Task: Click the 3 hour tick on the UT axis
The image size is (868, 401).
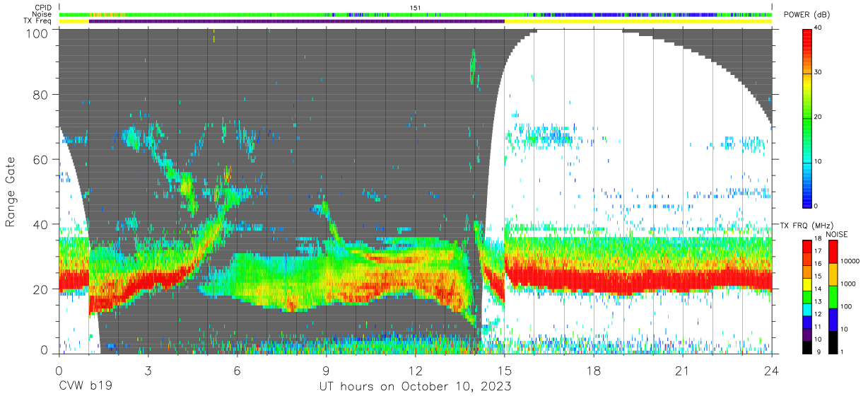Action: (x=148, y=371)
